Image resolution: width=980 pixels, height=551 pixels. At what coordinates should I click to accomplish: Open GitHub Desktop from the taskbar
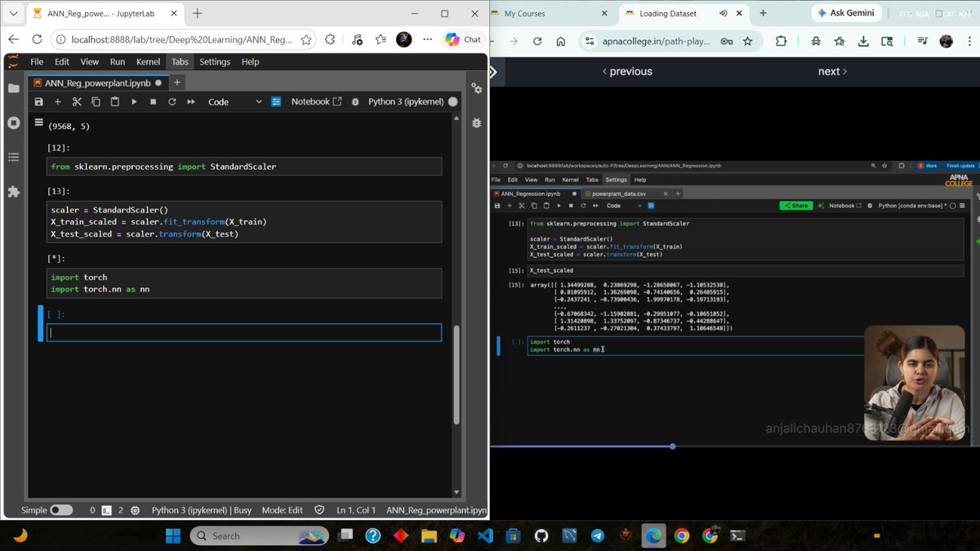541,535
